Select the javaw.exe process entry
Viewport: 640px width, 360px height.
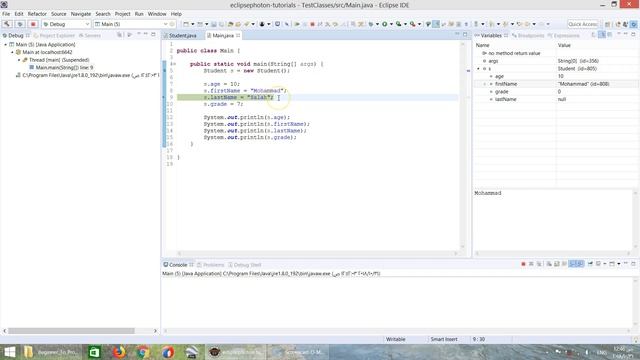pos(87,76)
